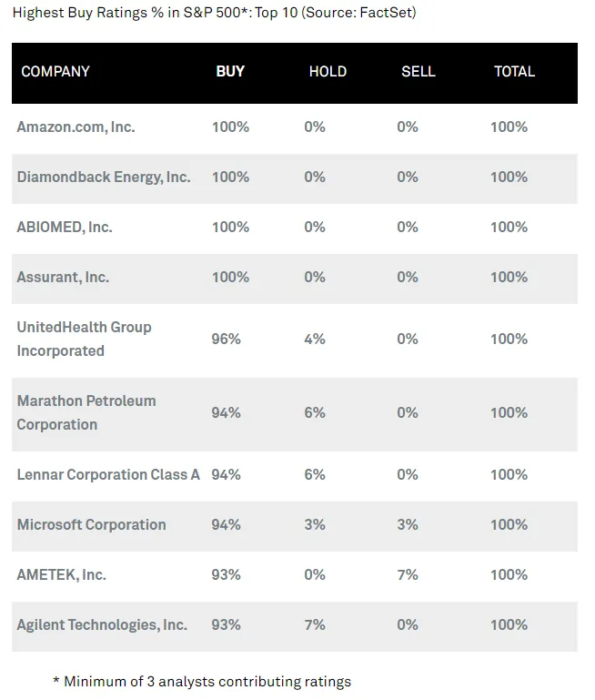Click Marathon Petroleum Corporation name
The width and height of the screenshot is (595, 700).
pos(86,412)
